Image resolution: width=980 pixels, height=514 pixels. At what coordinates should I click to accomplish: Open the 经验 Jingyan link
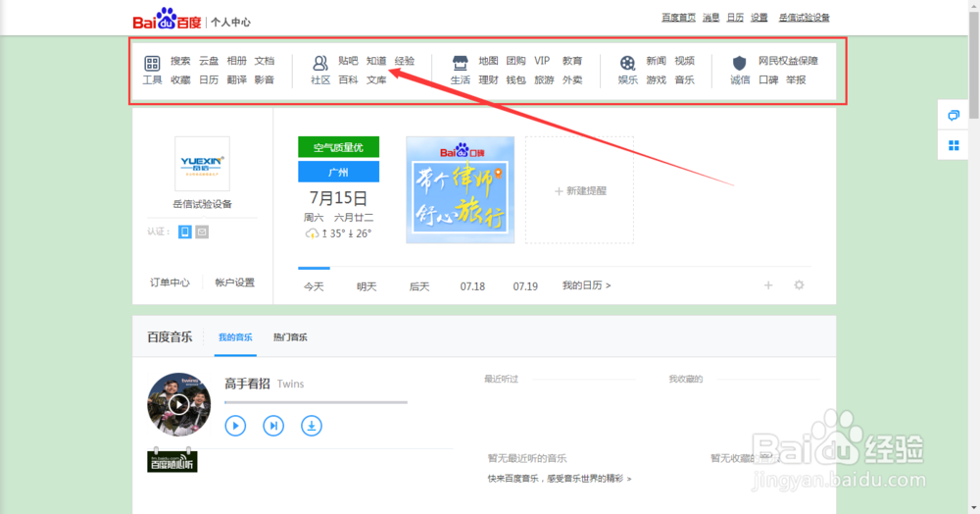coord(405,61)
